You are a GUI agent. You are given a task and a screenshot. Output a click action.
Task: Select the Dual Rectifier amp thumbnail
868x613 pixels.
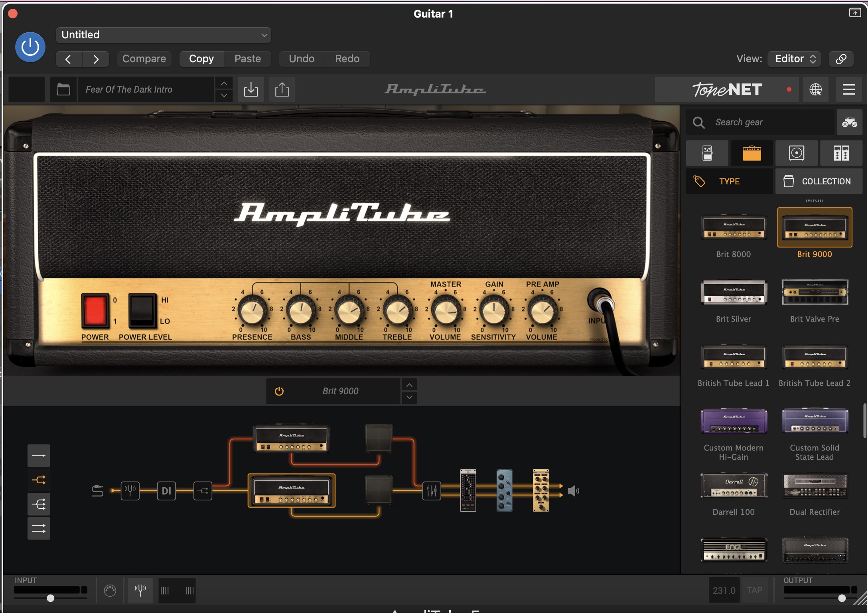[x=815, y=486]
